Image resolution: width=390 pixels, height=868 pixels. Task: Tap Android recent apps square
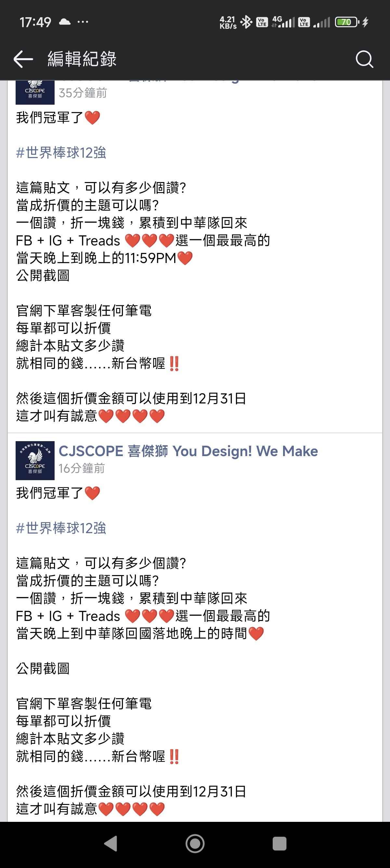[x=279, y=844]
